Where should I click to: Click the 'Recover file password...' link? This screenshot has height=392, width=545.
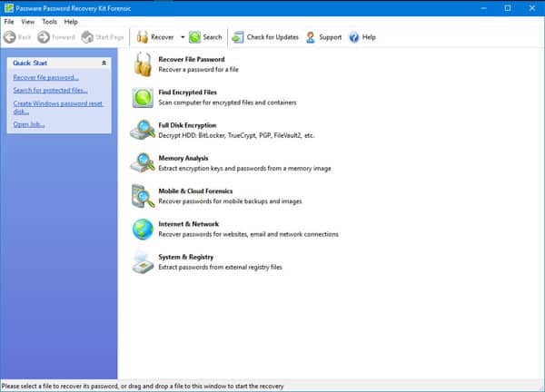pyautogui.click(x=46, y=77)
